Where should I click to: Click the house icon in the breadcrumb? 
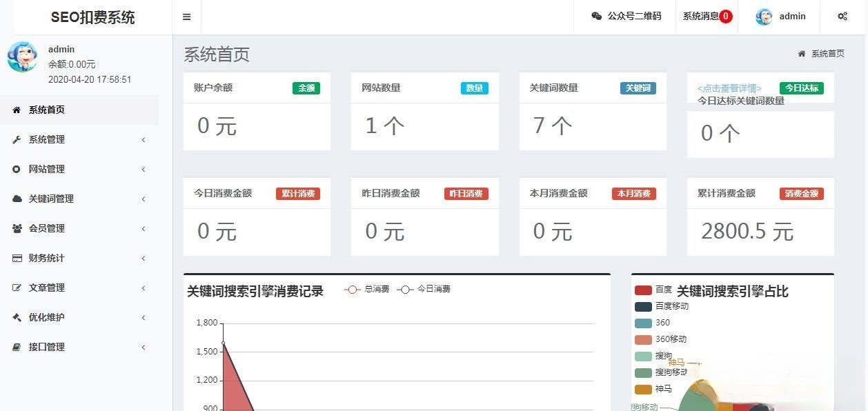(801, 52)
